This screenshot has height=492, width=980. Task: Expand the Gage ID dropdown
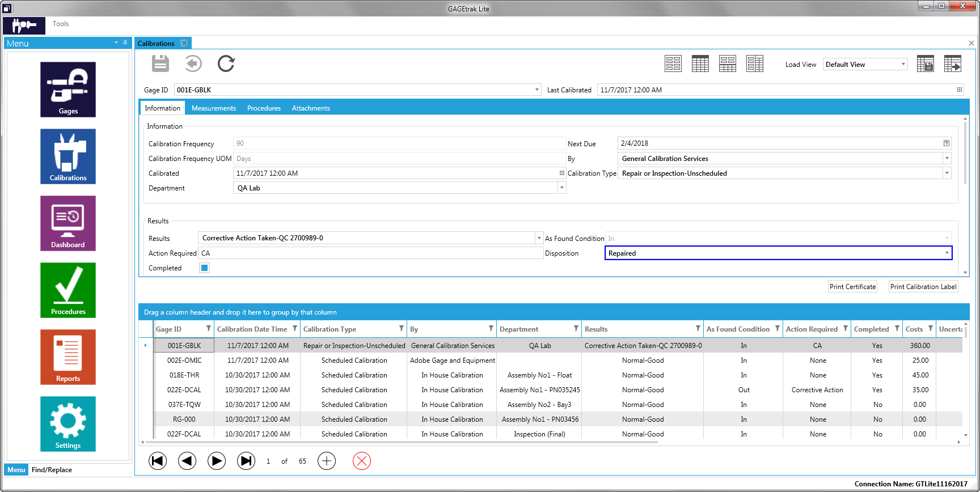(x=537, y=90)
